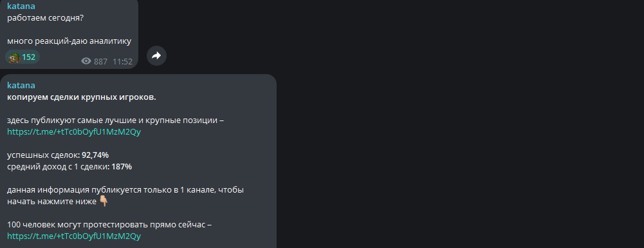Viewport: 644px width, 248px height.
Task: Open first t.me link after 'крупные позиции'
Action: coord(74,132)
